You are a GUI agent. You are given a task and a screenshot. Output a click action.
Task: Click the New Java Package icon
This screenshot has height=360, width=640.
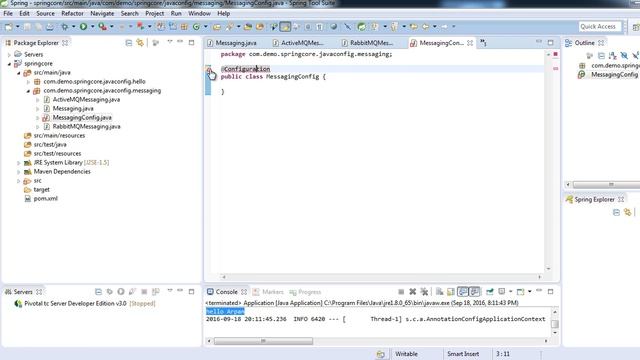pyautogui.click(x=184, y=27)
